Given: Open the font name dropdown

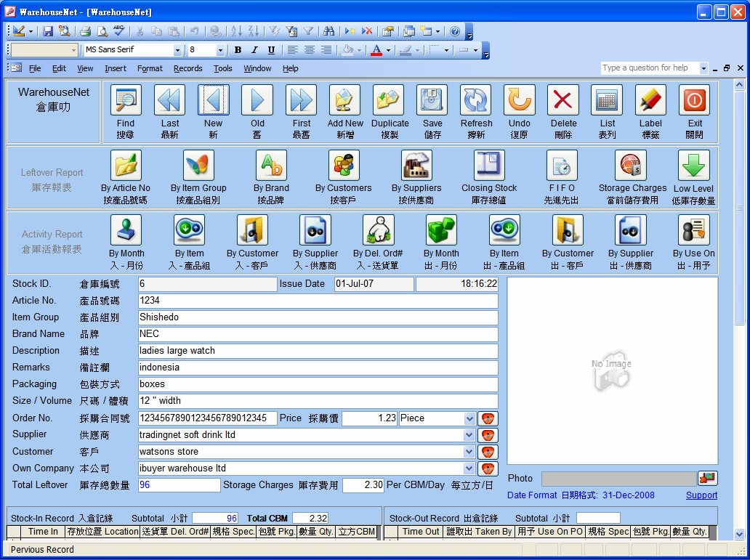Looking at the screenshot, I should [x=177, y=50].
